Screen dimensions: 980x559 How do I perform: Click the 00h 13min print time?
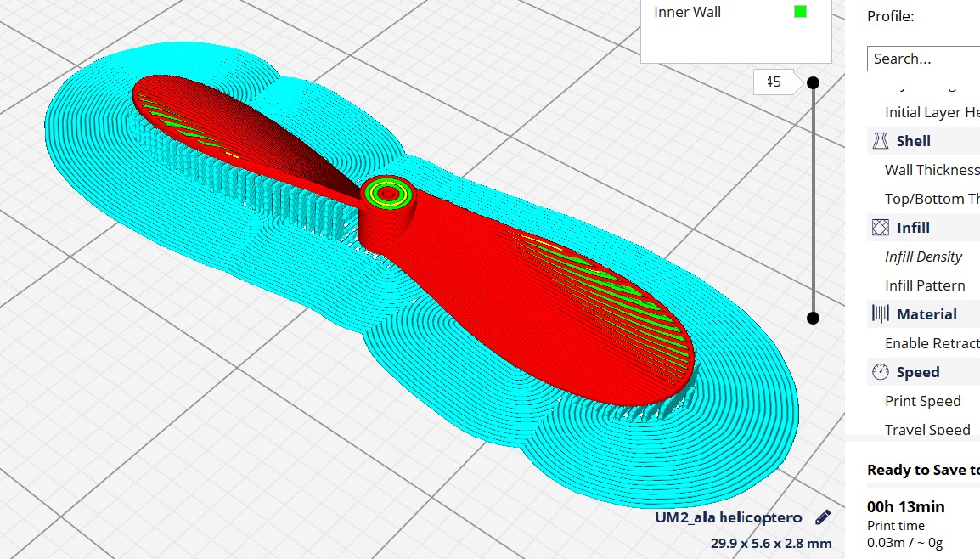pyautogui.click(x=905, y=506)
